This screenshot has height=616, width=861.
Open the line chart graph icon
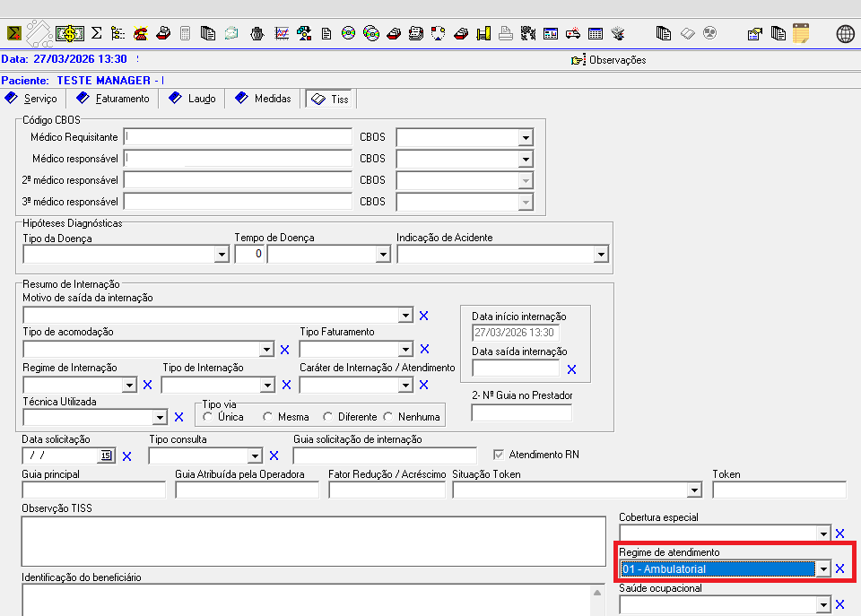pyautogui.click(x=282, y=34)
